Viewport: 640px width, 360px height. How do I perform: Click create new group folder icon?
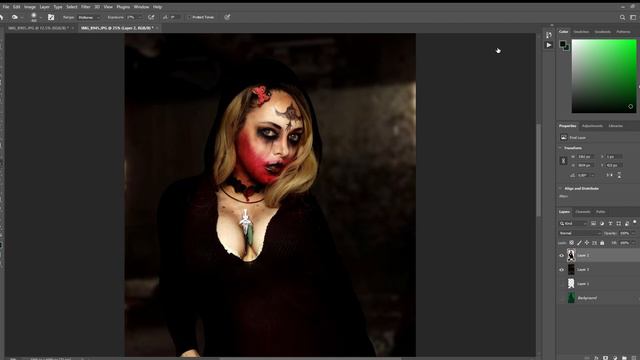624,358
